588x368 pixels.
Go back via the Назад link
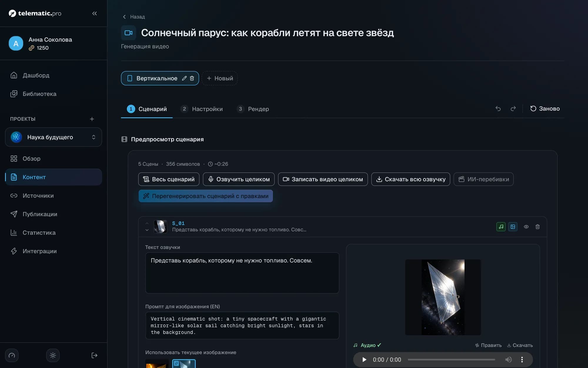(134, 17)
